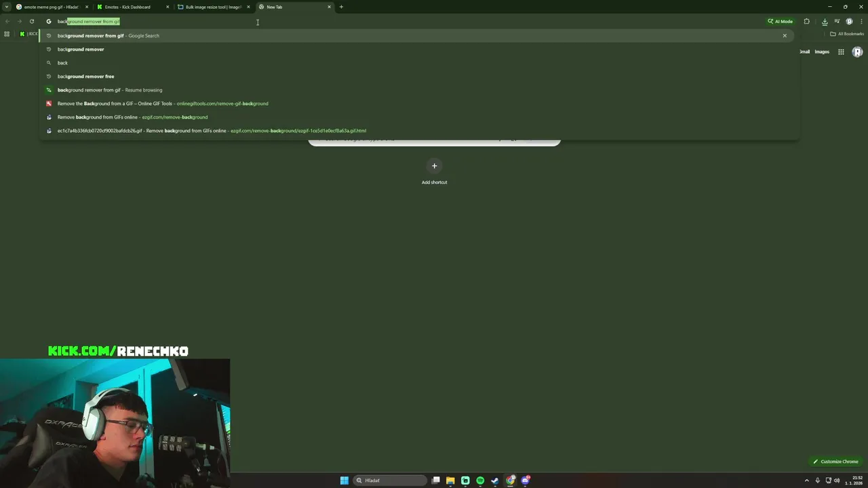Click the Add shortcut plus button
868x488 pixels.
[435, 166]
